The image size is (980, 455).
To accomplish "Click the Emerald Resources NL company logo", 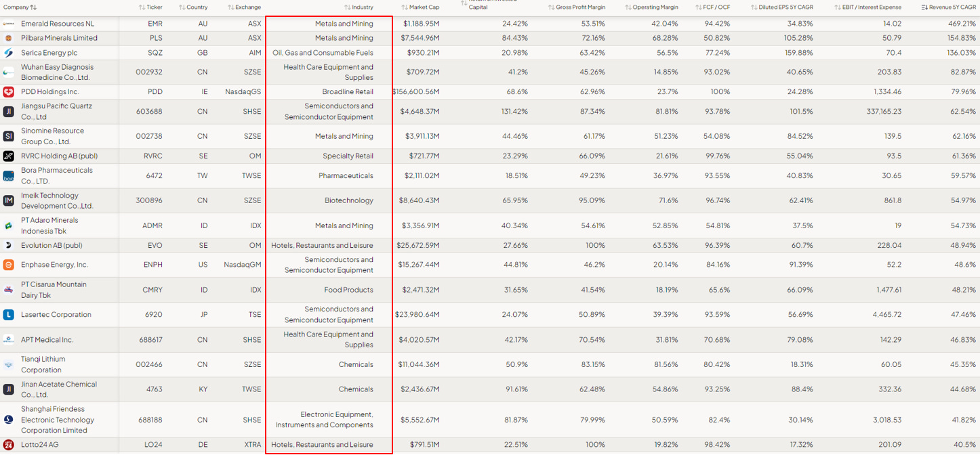I will point(9,24).
